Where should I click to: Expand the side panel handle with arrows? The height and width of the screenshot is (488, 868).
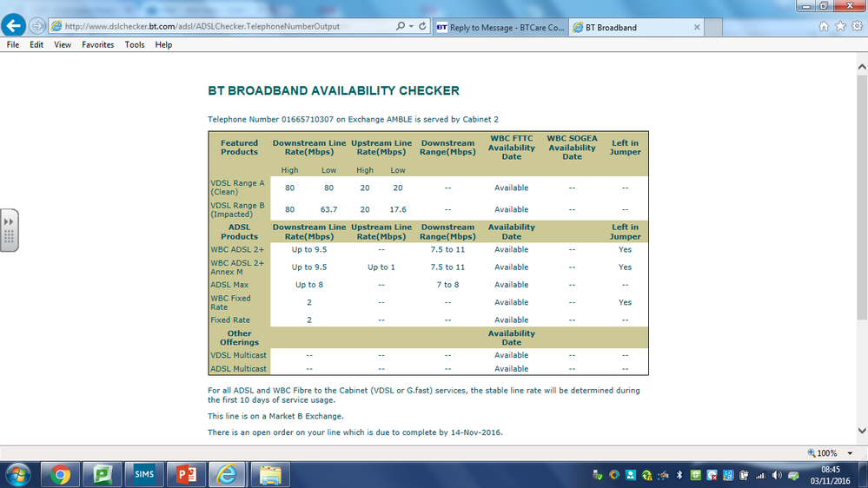(9, 230)
